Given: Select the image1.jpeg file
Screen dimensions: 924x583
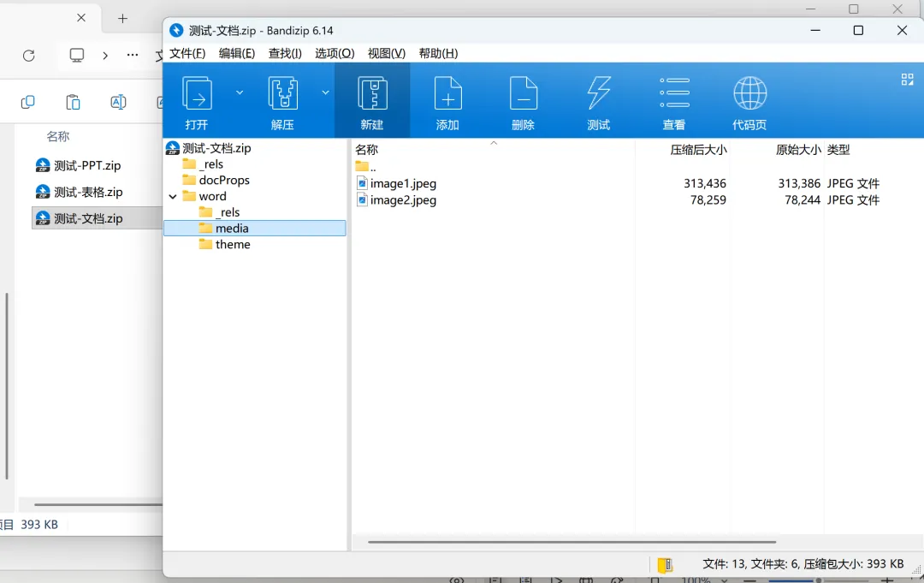Looking at the screenshot, I should coord(403,183).
